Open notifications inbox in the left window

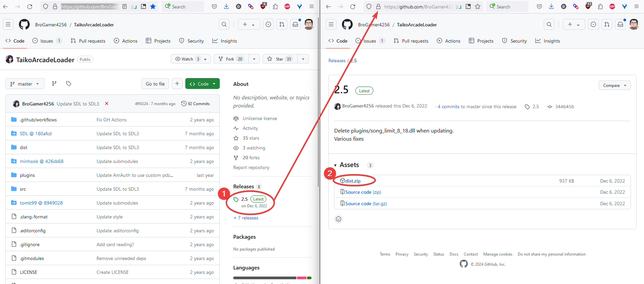pos(295,24)
